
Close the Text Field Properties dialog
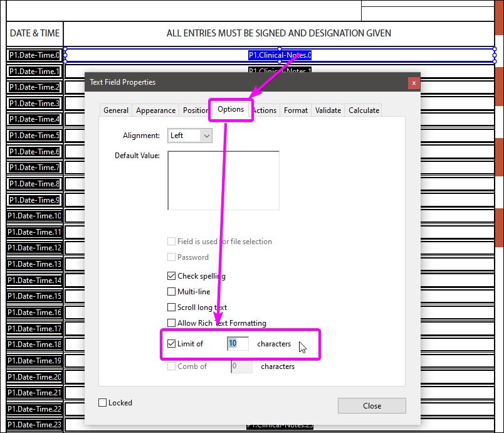pyautogui.click(x=413, y=82)
